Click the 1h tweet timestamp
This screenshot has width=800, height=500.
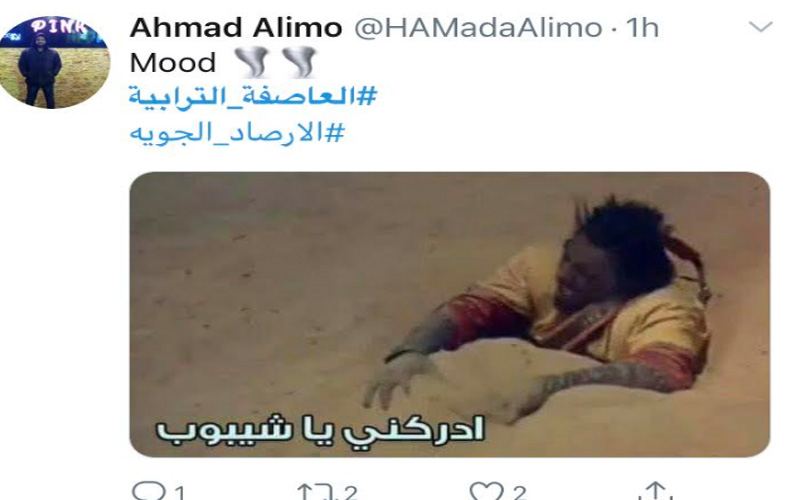642,28
